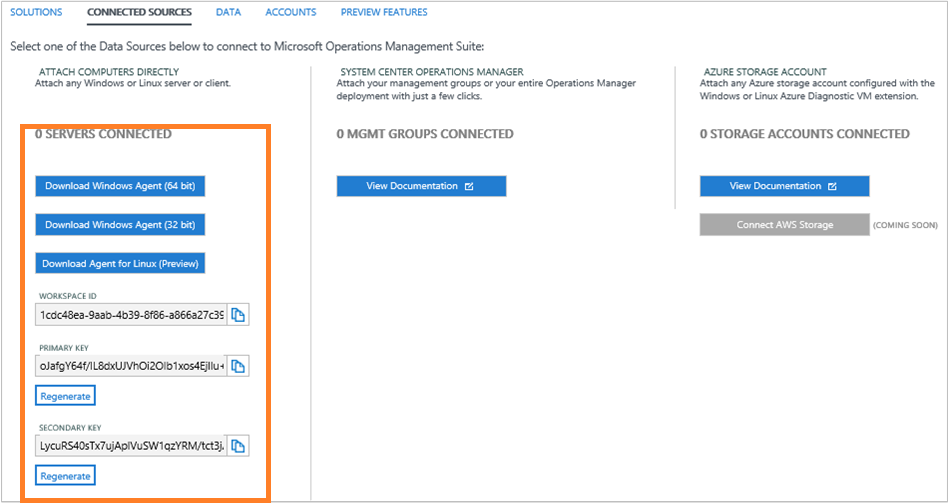Screen dimensions: 949x503
Task: Copy the Secondary Key value
Action: point(238,446)
